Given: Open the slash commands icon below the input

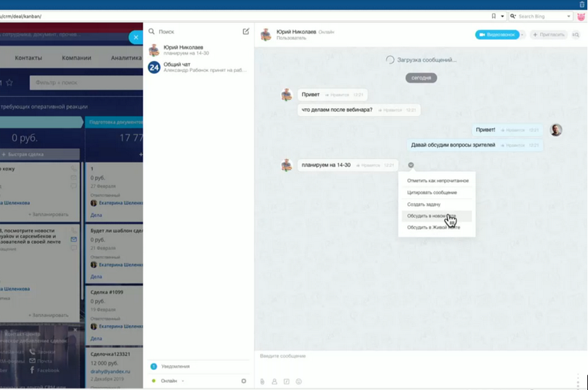Looking at the screenshot, I should (x=286, y=381).
